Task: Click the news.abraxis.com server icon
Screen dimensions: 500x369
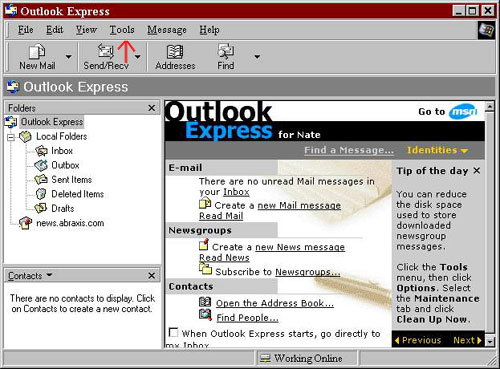Action: (26, 223)
